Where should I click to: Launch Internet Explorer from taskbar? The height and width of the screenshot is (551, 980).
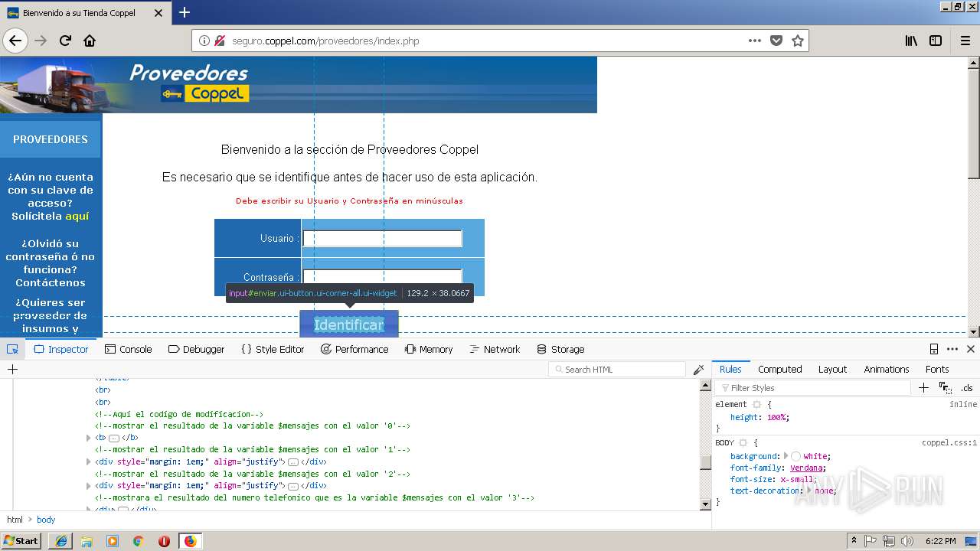60,540
